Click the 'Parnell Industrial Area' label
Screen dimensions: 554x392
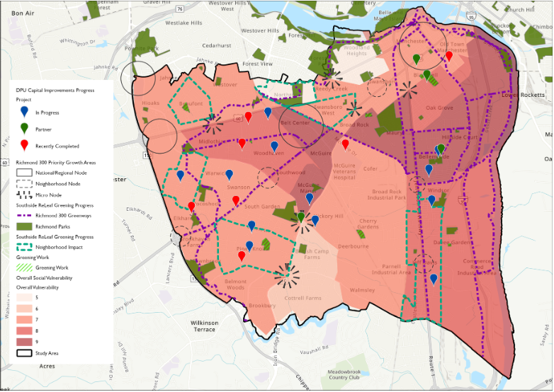(x=391, y=270)
